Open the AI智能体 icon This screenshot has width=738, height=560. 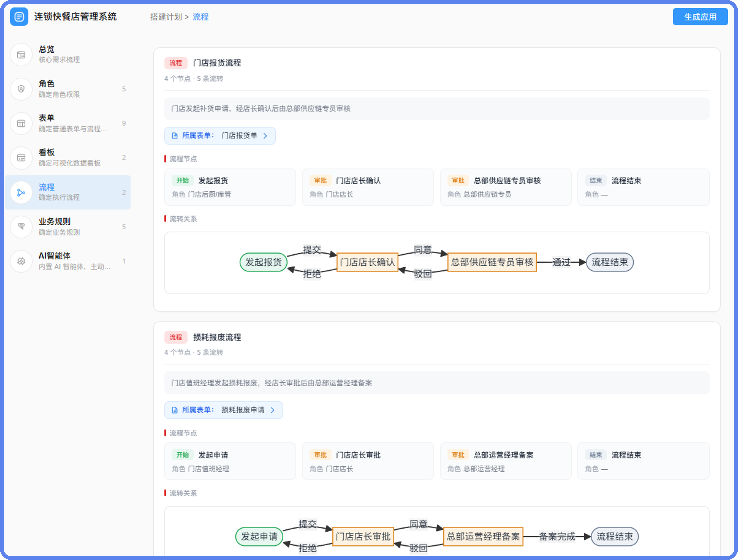(x=21, y=261)
